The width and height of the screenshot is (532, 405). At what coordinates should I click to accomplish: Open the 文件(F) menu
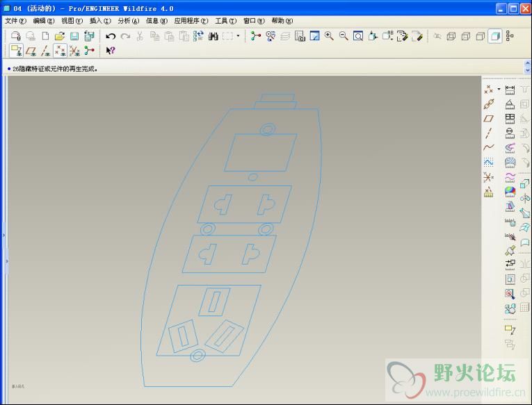pos(15,21)
